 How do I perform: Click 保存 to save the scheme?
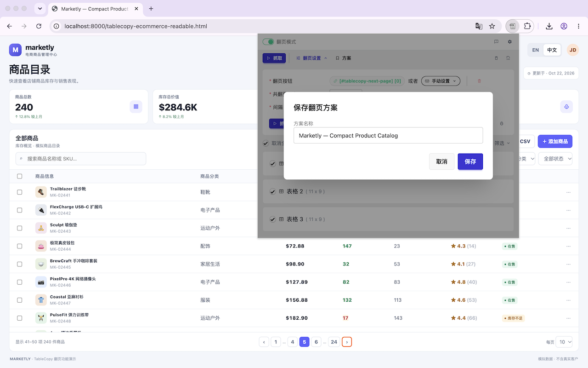point(470,161)
